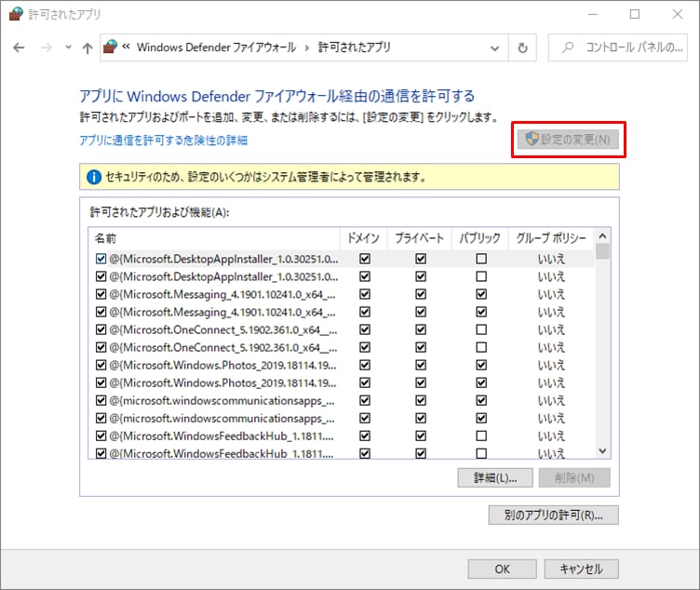Go up one level with up arrow
The height and width of the screenshot is (590, 700).
[x=87, y=47]
